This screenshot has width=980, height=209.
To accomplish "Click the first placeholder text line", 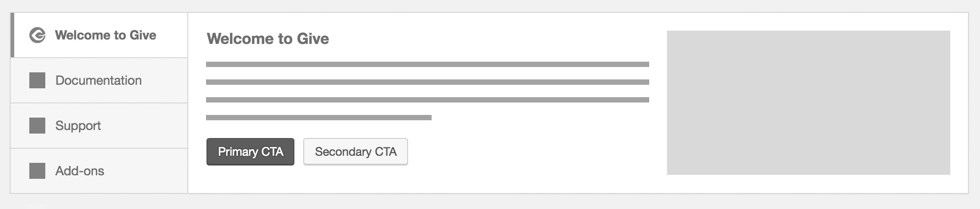I will click(428, 64).
